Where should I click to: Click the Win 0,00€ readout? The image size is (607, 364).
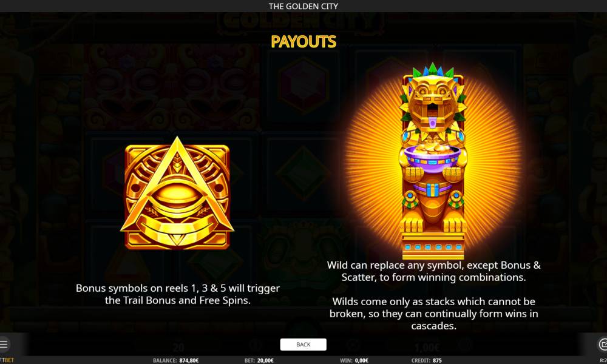[354, 360]
